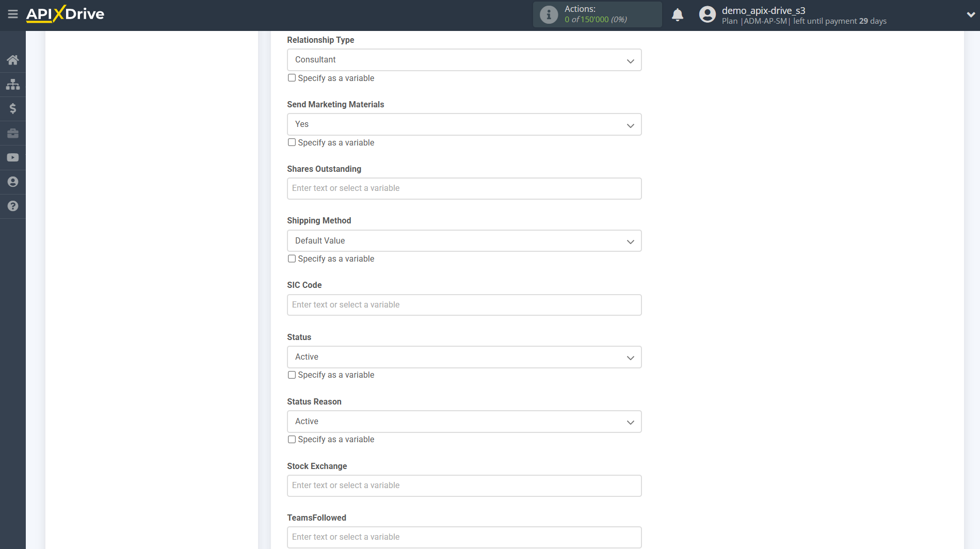The image size is (980, 549).
Task: Open the Send Marketing Materials dropdown
Action: tap(464, 124)
